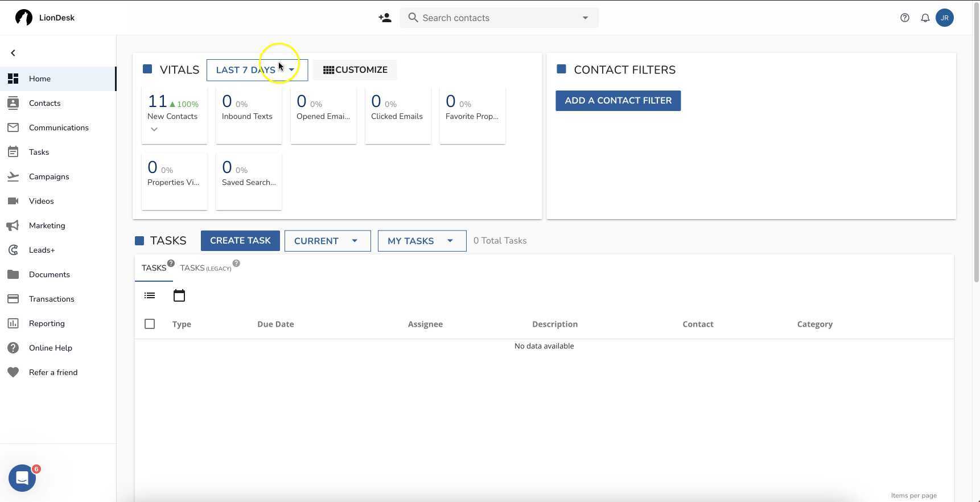Image resolution: width=980 pixels, height=502 pixels.
Task: Switch tasks to calendar view icon
Action: point(179,295)
